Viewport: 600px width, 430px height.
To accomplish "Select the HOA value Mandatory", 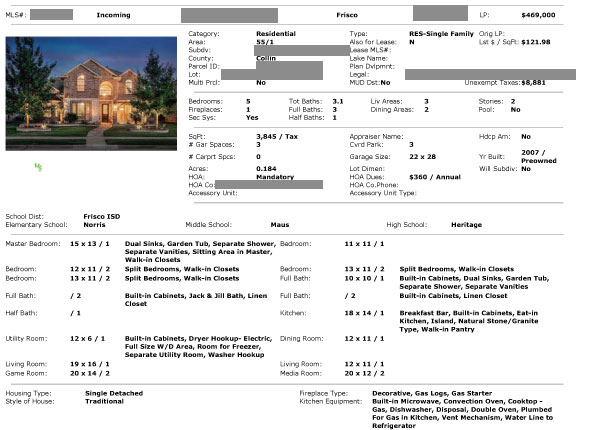I will click(x=275, y=177).
